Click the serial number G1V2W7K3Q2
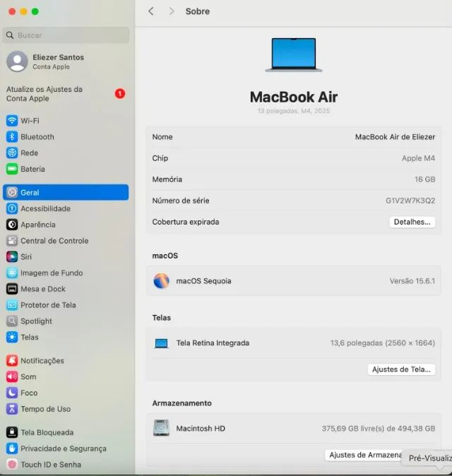The width and height of the screenshot is (452, 476). pos(410,201)
